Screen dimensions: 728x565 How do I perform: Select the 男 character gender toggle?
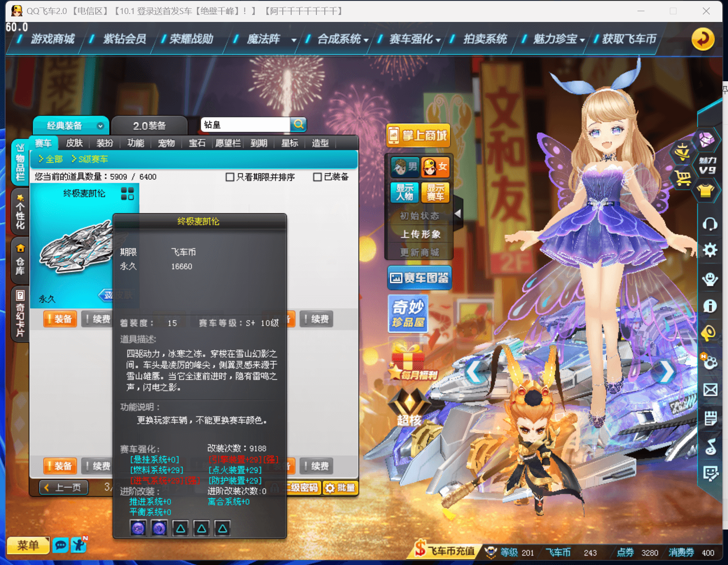coord(405,167)
